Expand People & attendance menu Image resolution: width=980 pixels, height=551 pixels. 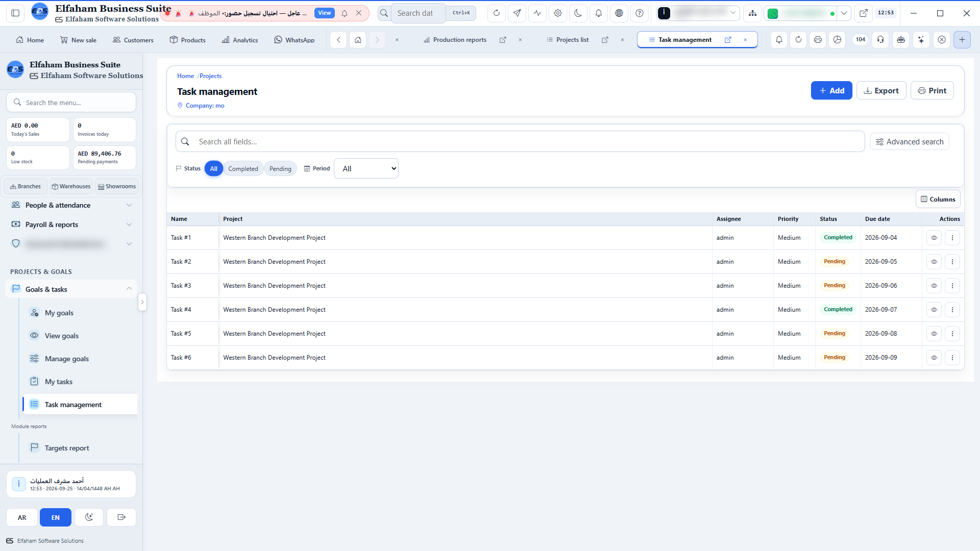71,205
